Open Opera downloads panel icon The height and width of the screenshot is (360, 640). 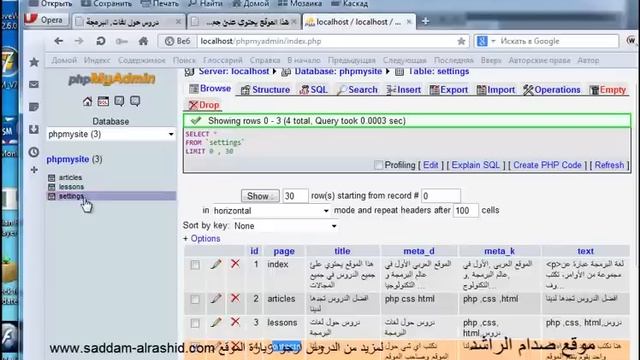pos(34,129)
